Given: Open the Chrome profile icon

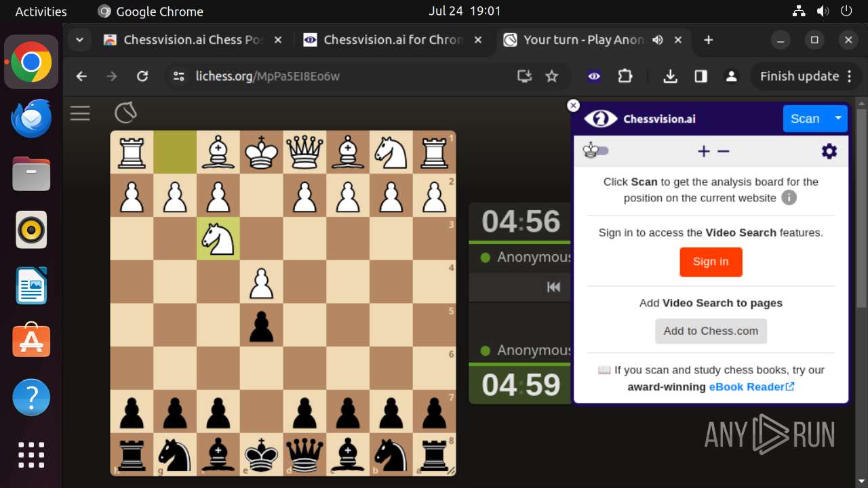Looking at the screenshot, I should (731, 77).
